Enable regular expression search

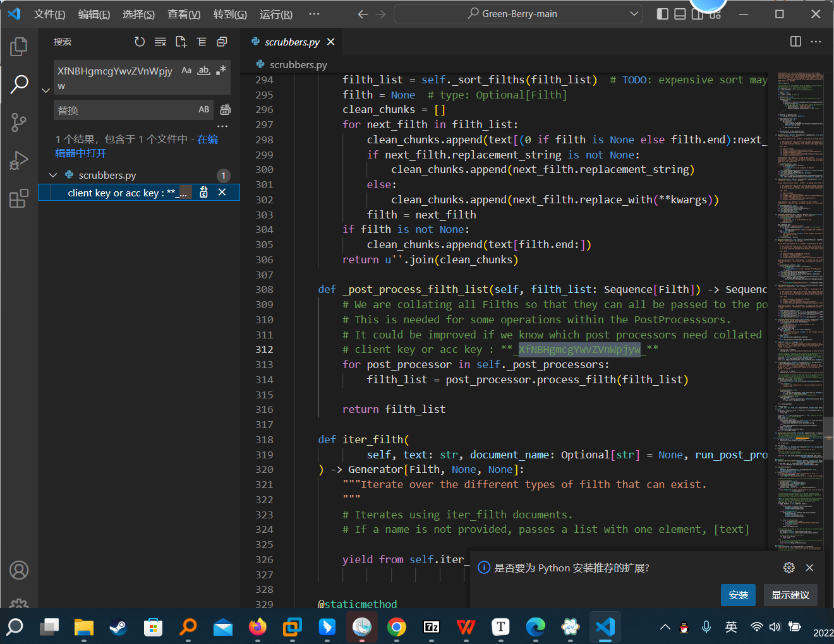click(x=221, y=71)
